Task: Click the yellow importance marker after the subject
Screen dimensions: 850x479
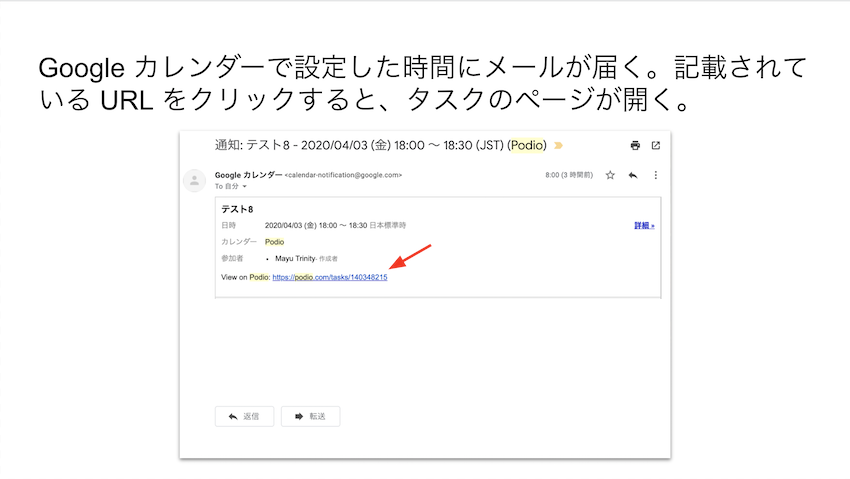Action: 558,145
